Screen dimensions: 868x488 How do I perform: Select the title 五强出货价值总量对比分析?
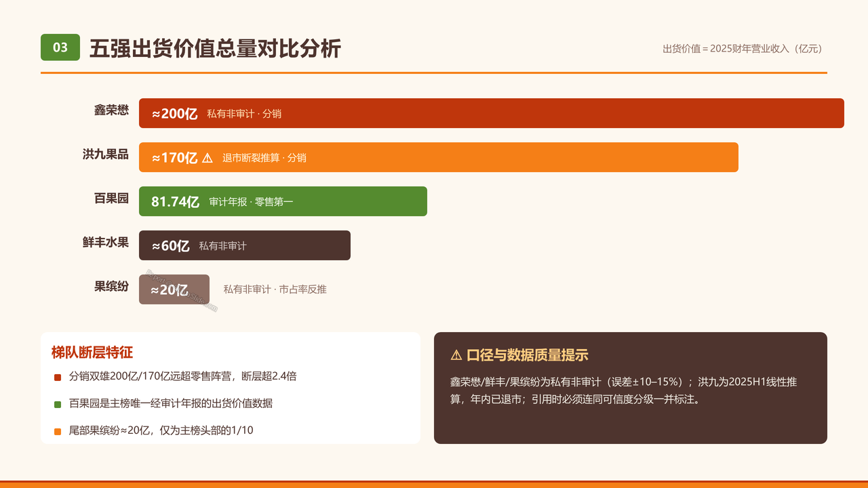(215, 48)
